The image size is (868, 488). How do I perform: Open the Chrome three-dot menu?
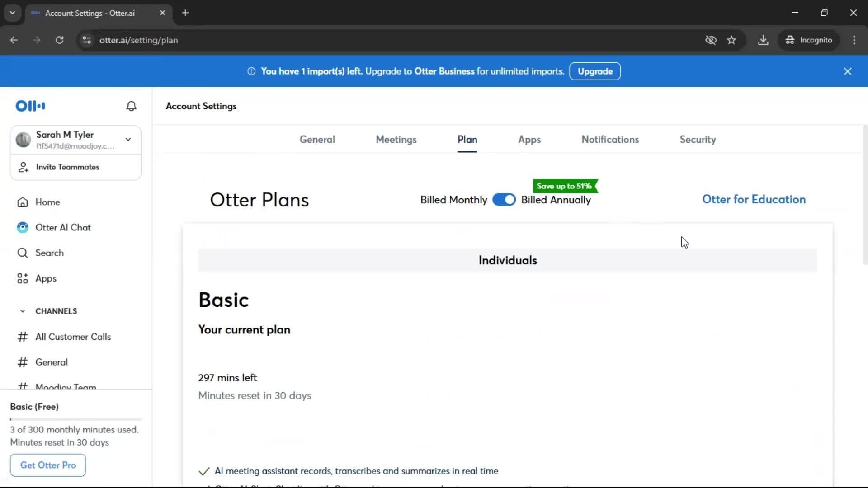854,40
